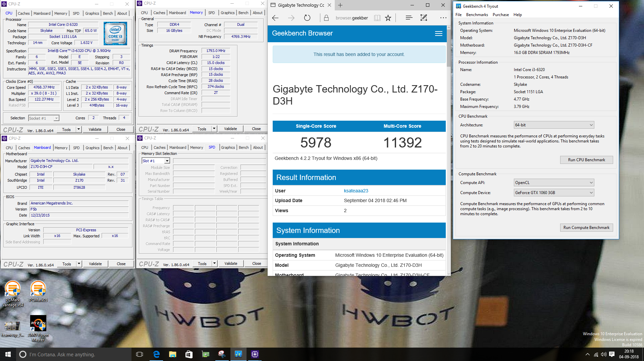Refresh the Geekbench browser page
This screenshot has height=361, width=644.
click(x=307, y=18)
